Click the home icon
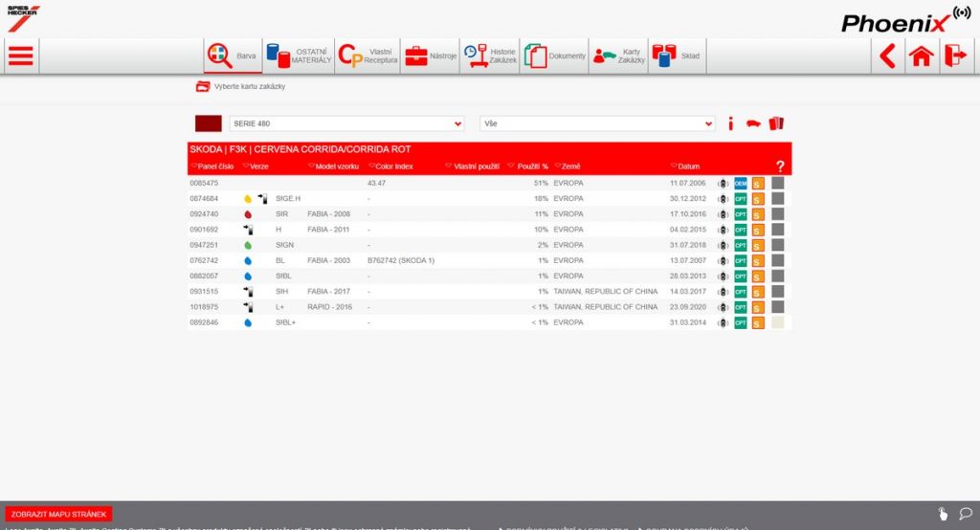 (x=922, y=56)
